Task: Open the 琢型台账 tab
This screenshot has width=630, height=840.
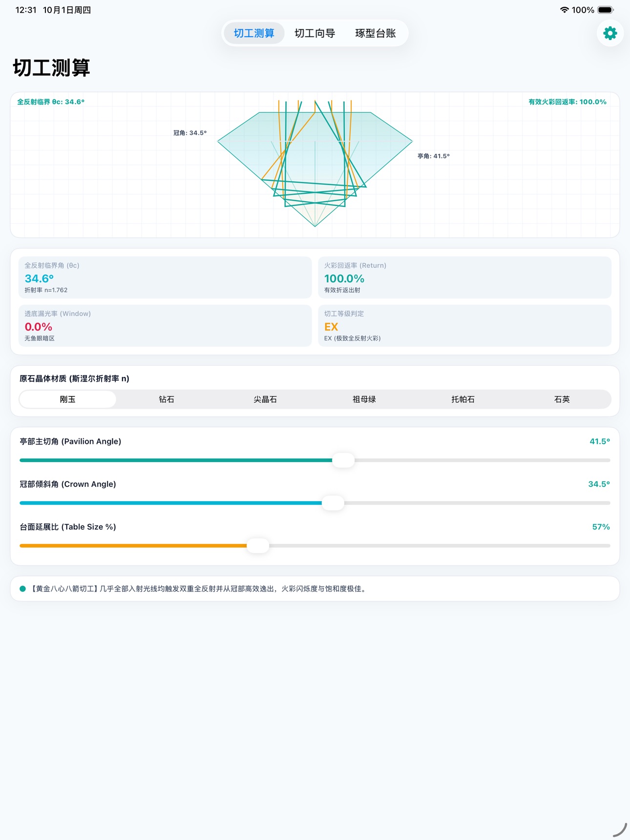Action: click(x=376, y=33)
